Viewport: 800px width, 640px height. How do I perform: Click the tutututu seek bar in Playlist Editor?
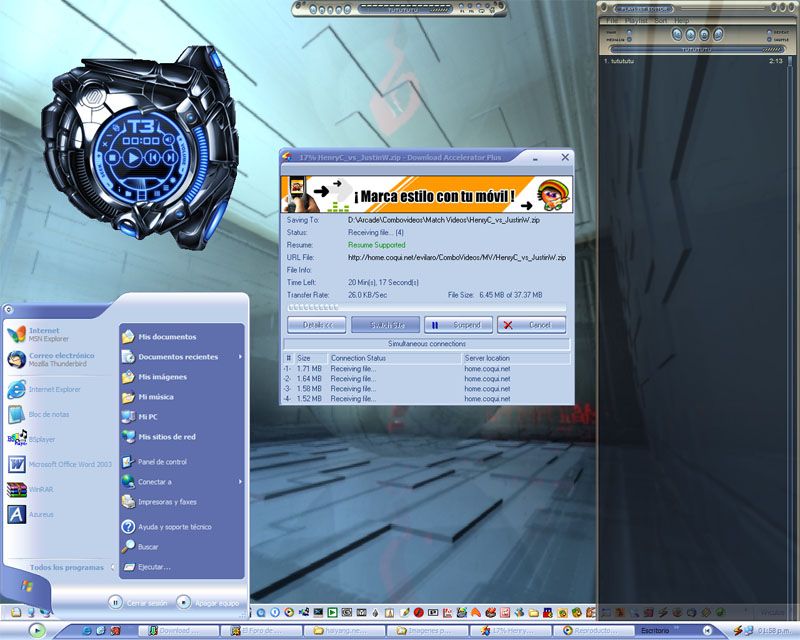pos(696,50)
